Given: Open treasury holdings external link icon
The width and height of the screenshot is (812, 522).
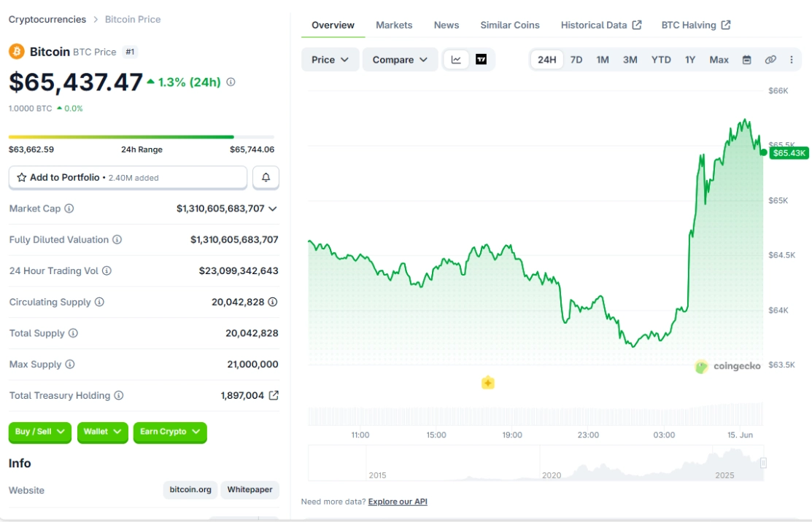Looking at the screenshot, I should tap(274, 395).
